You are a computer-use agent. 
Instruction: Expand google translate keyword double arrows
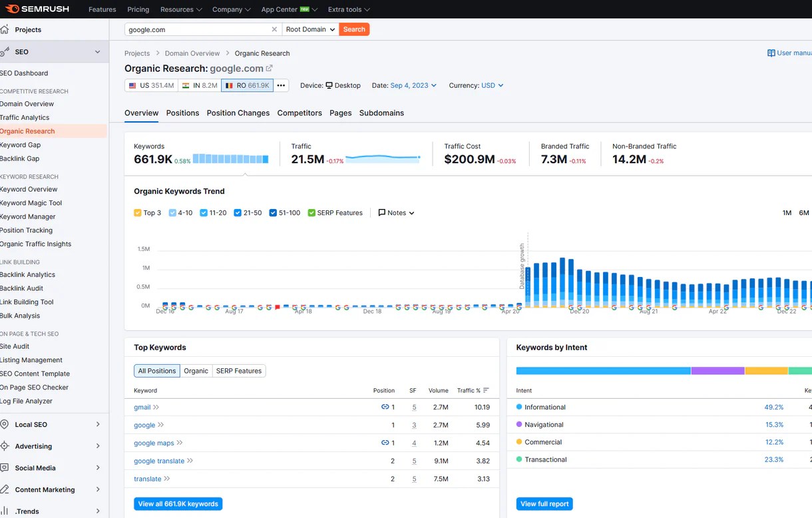[190, 461]
